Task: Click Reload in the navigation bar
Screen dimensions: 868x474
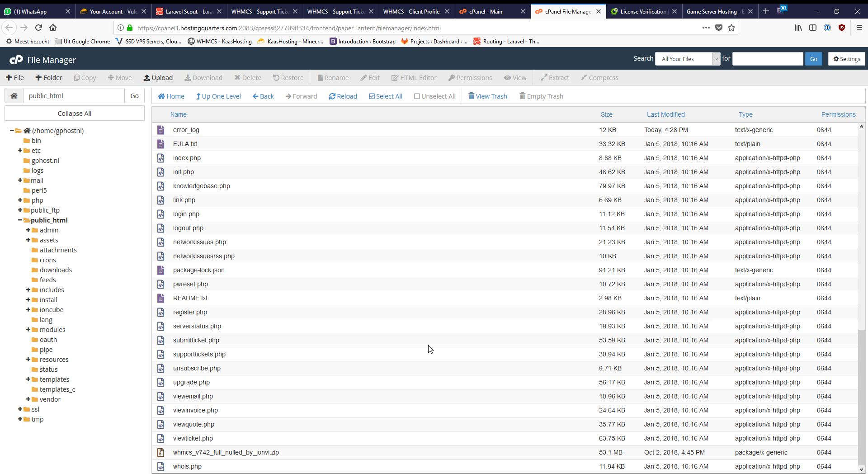Action: click(x=343, y=96)
